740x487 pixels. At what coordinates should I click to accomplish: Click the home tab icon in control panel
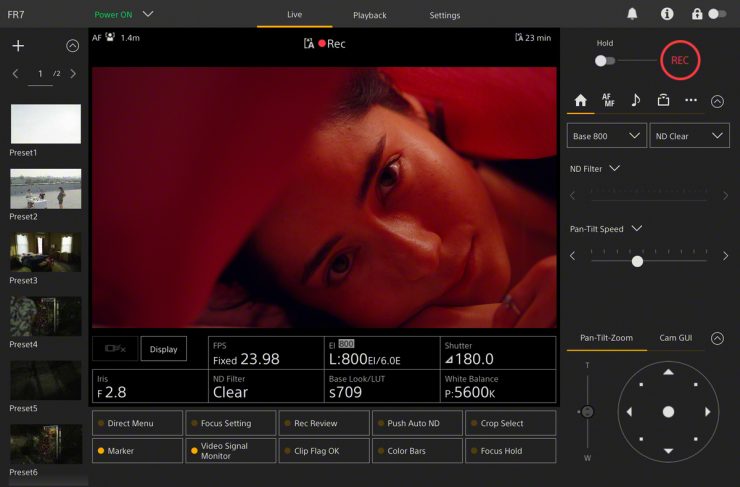pyautogui.click(x=580, y=100)
